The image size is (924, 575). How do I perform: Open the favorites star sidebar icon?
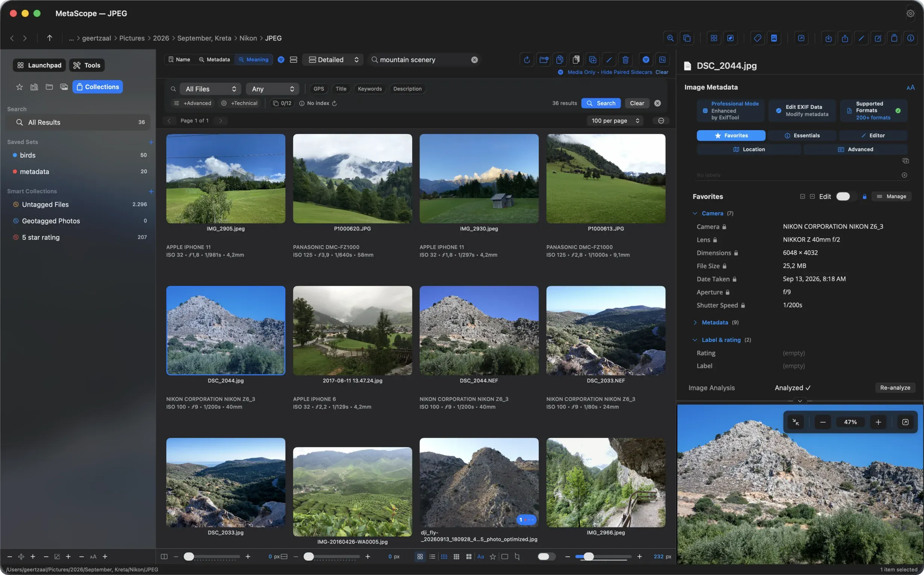[20, 87]
